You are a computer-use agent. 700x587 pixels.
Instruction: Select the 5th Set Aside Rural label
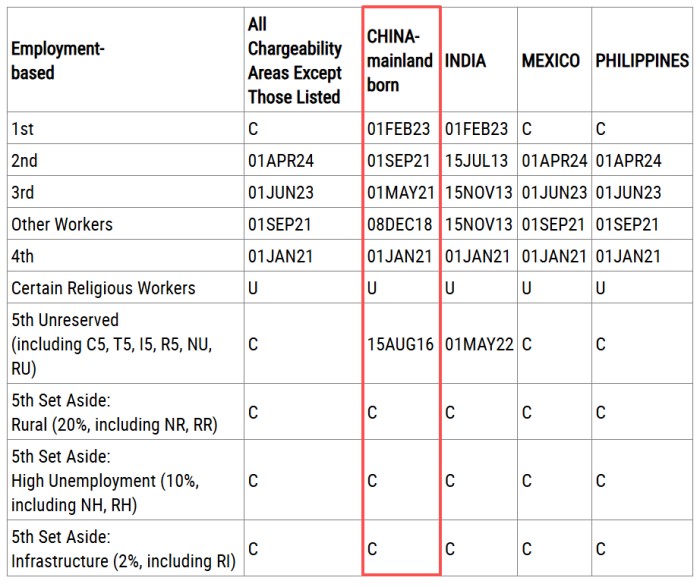[114, 412]
